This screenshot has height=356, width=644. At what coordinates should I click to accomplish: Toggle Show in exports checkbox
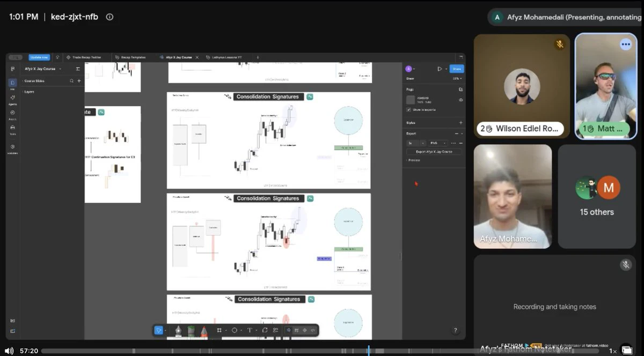tap(409, 110)
